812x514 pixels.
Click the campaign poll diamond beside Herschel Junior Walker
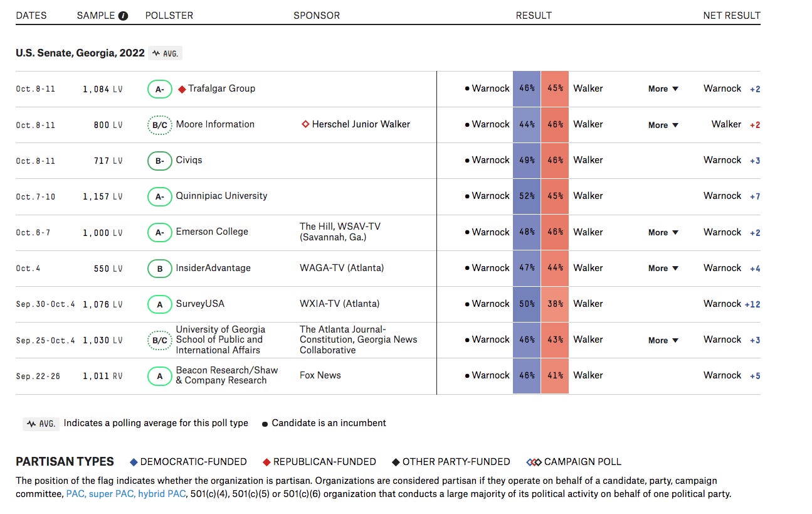(305, 124)
